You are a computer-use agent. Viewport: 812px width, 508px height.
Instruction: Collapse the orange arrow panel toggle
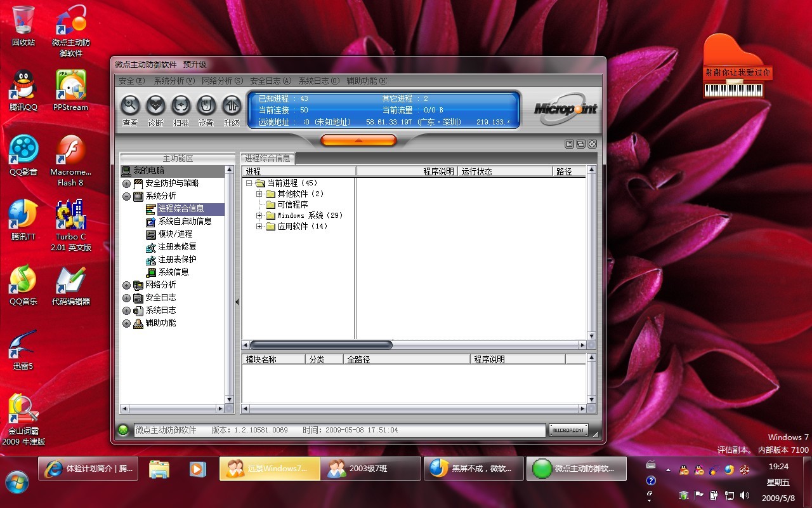pos(358,140)
